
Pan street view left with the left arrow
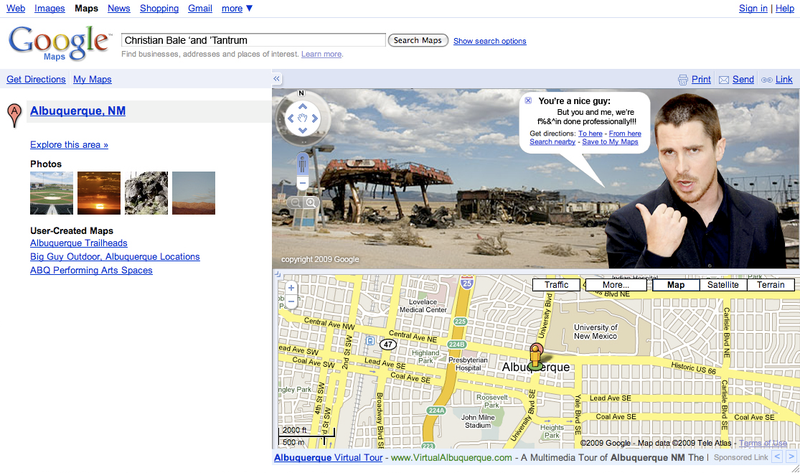click(x=290, y=118)
